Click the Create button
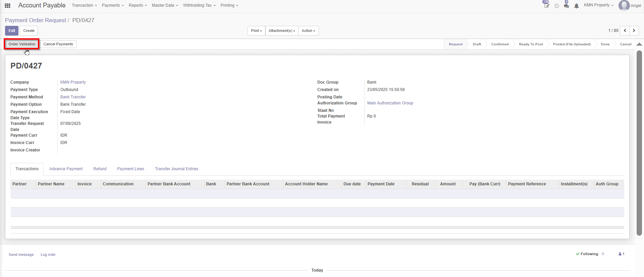Screen dimensions: 644x277 point(29,31)
